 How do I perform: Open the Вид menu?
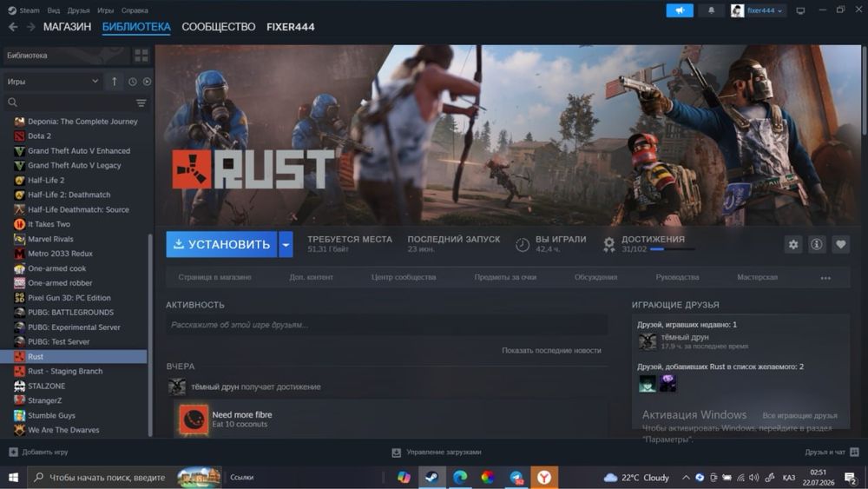click(x=53, y=10)
